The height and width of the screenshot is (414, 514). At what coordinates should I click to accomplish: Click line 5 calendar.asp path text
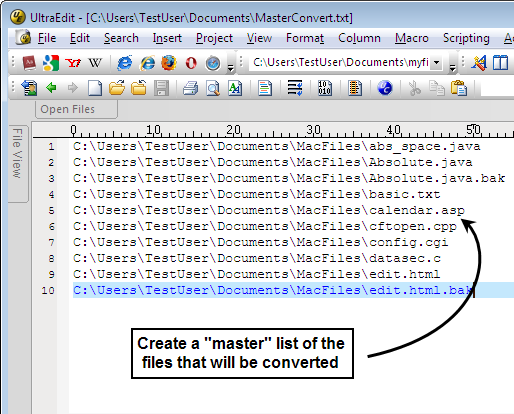point(269,210)
